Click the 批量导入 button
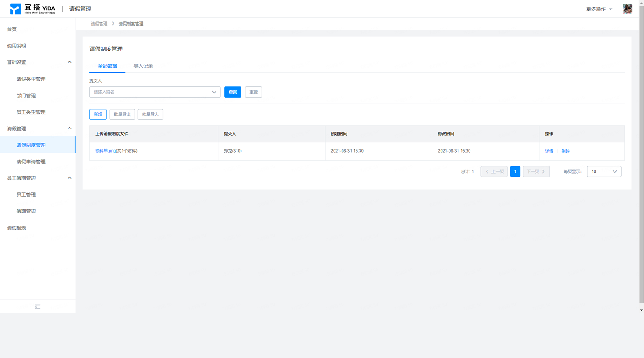 click(150, 115)
